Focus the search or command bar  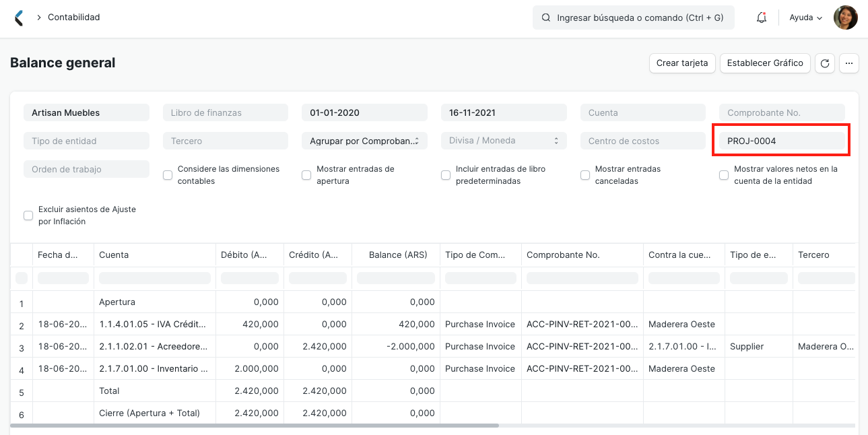click(634, 18)
